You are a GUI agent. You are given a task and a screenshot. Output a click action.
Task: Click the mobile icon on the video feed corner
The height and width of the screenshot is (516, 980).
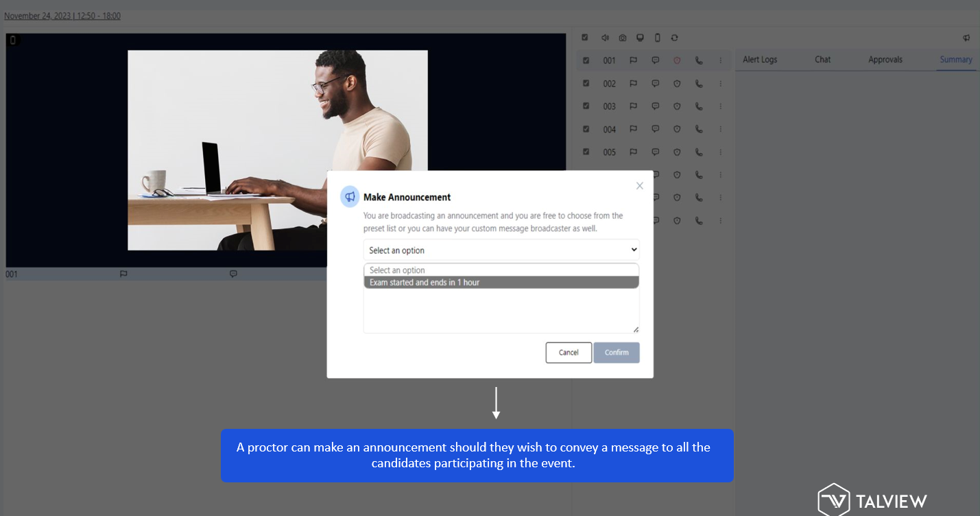12,40
